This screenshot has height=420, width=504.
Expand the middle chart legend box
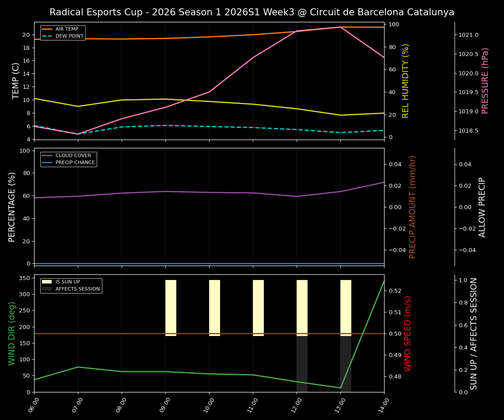(x=68, y=158)
